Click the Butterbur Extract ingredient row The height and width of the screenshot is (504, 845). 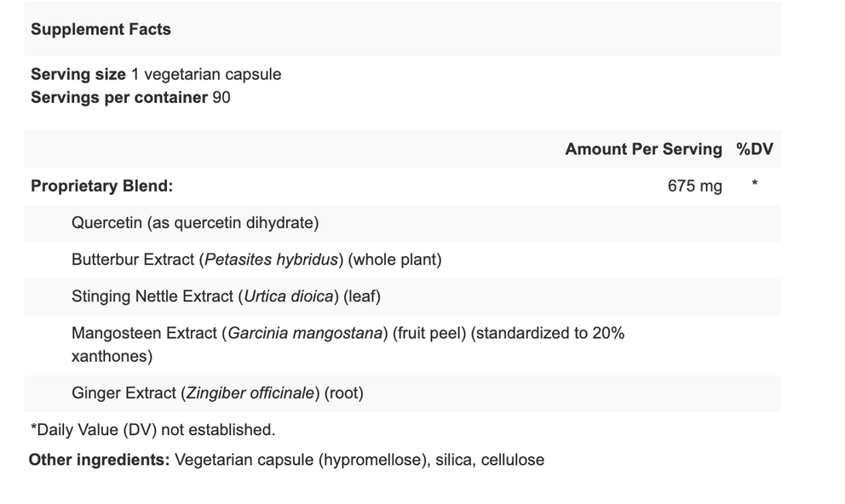(403, 260)
